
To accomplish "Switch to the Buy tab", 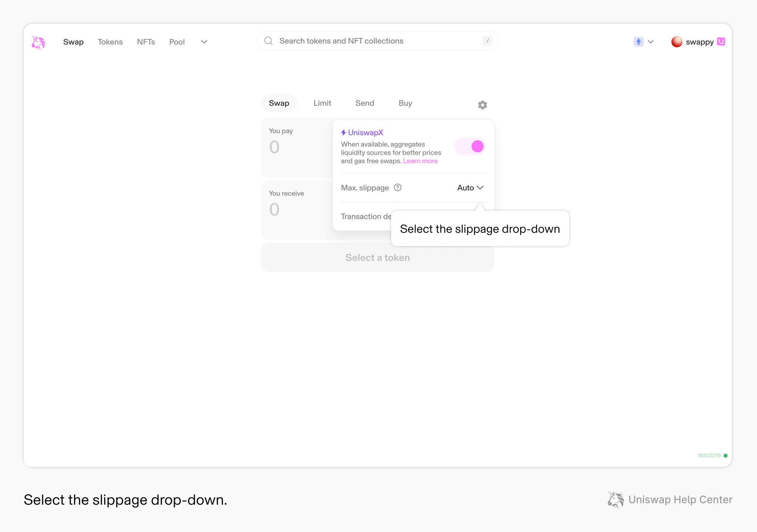I will coord(405,103).
